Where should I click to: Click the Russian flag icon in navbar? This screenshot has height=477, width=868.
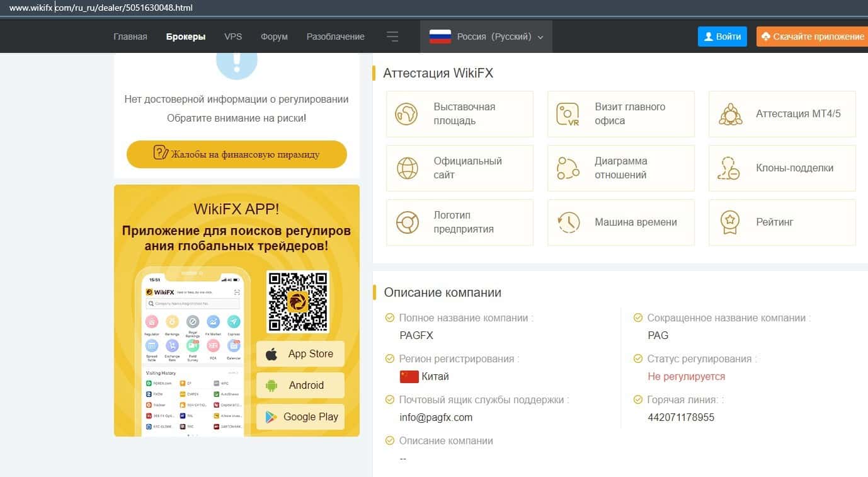pyautogui.click(x=440, y=37)
